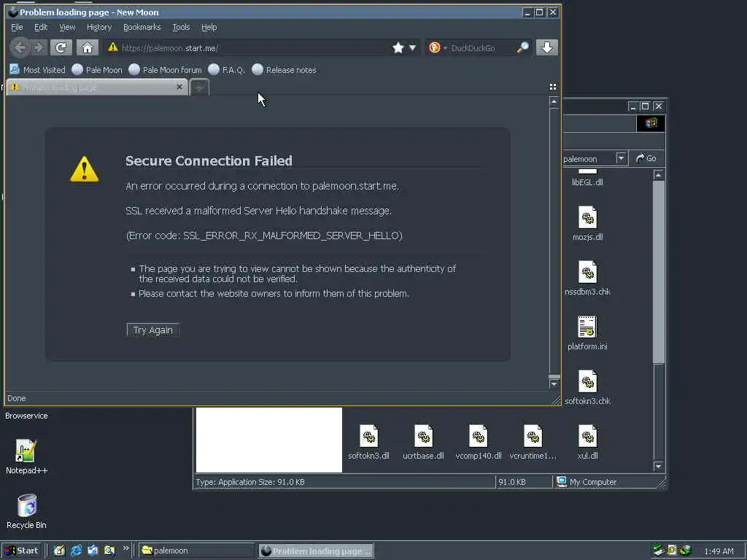Click the Try Again button
The image size is (747, 560).
153,330
